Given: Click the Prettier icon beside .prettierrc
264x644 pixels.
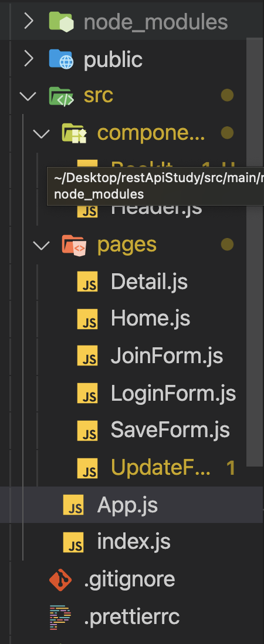Looking at the screenshot, I should [60, 617].
